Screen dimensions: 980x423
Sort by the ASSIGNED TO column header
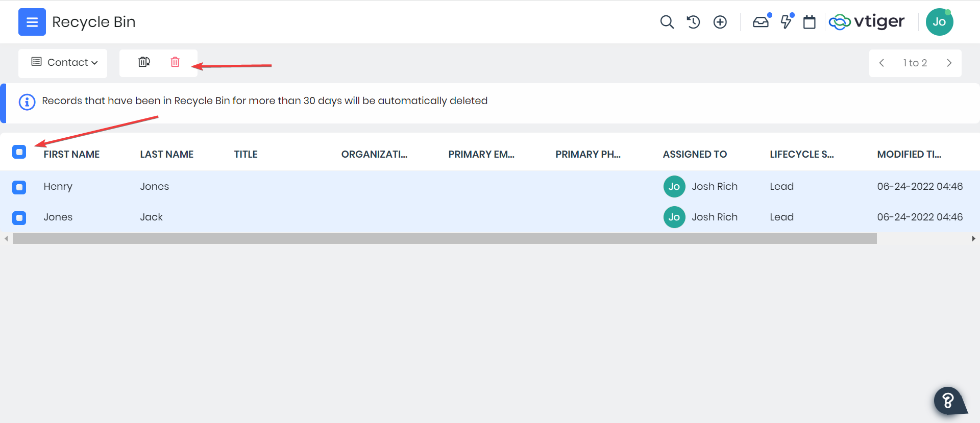(x=694, y=154)
